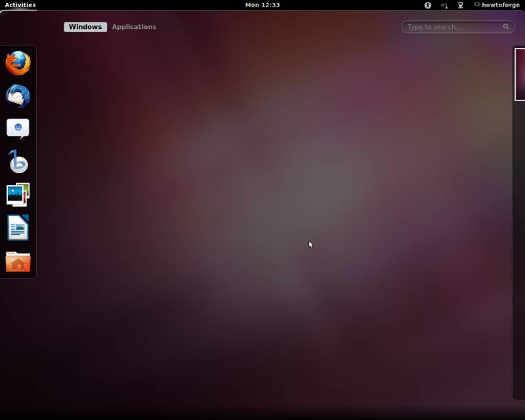Switch to the Windows view tab
Image resolution: width=525 pixels, height=420 pixels.
pyautogui.click(x=85, y=27)
